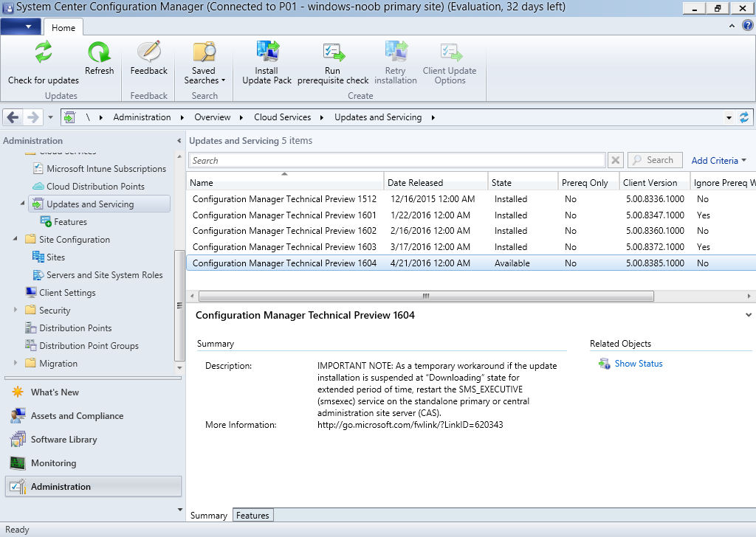This screenshot has width=756, height=537.
Task: Switch to the Summary bottom tab
Action: (x=209, y=516)
